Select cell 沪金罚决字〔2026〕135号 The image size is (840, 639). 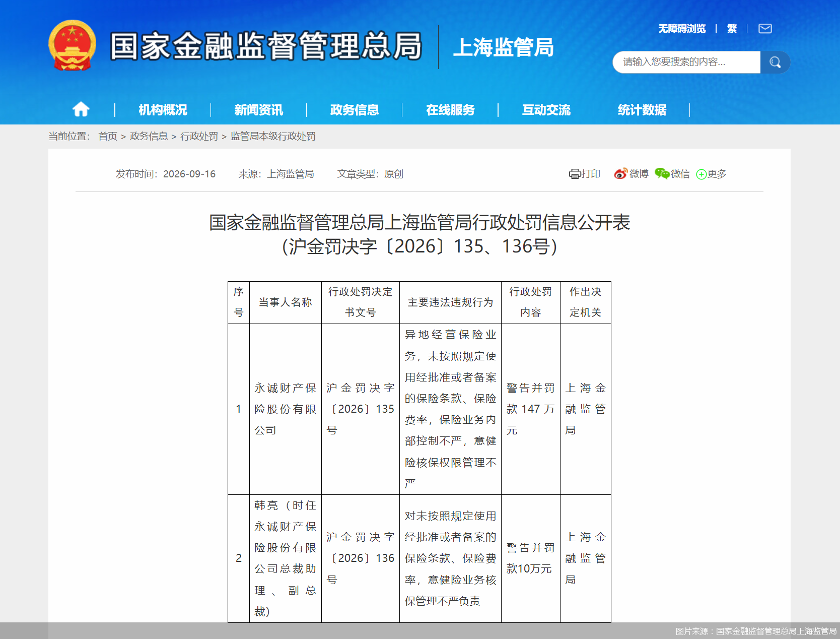(361, 409)
